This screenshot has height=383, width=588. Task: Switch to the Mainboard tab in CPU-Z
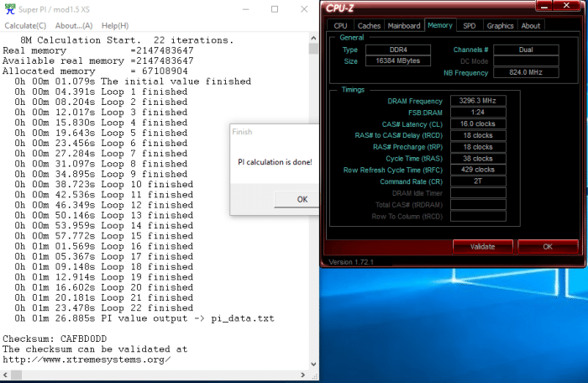(404, 25)
